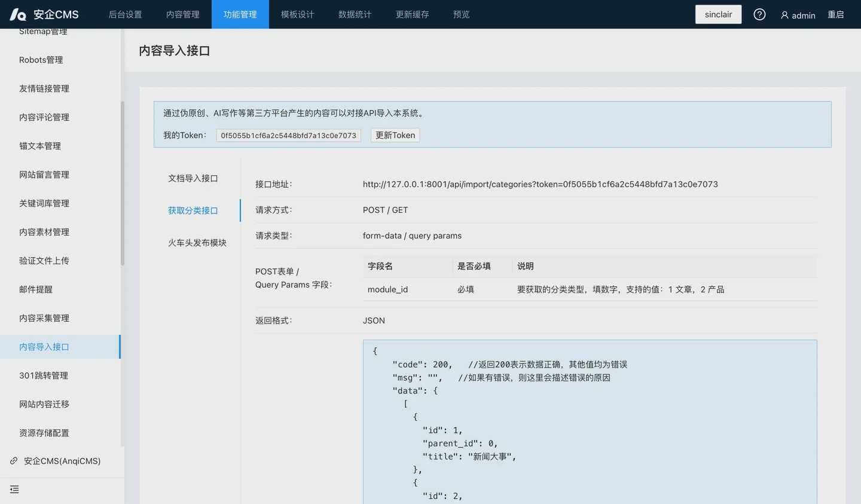Select the 火车头发布模块 tab
The height and width of the screenshot is (504, 861).
click(x=197, y=243)
